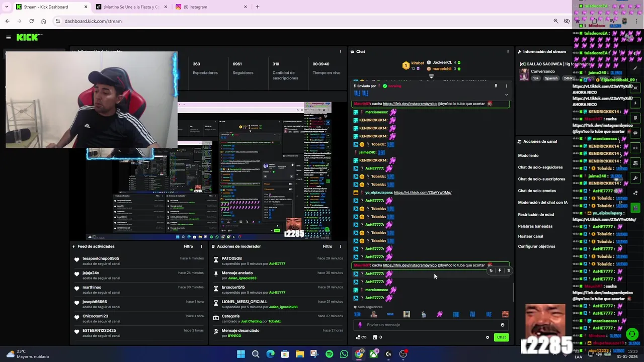
Task: Open the chat shop icon showing 0
Action: 377,337
